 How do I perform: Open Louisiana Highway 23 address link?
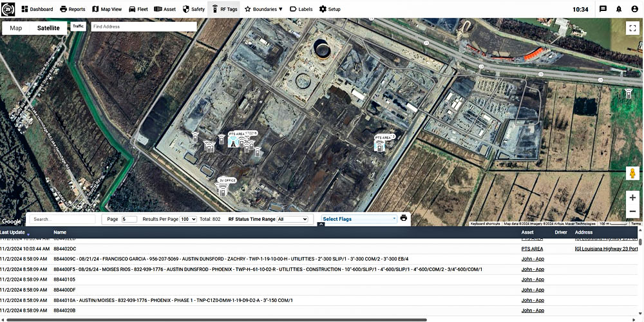606,249
